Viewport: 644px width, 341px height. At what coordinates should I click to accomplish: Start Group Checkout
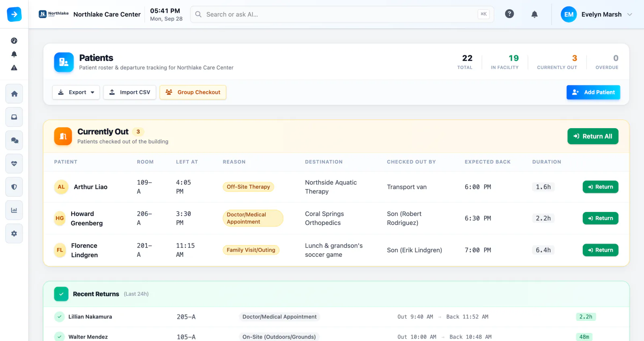[x=193, y=92]
